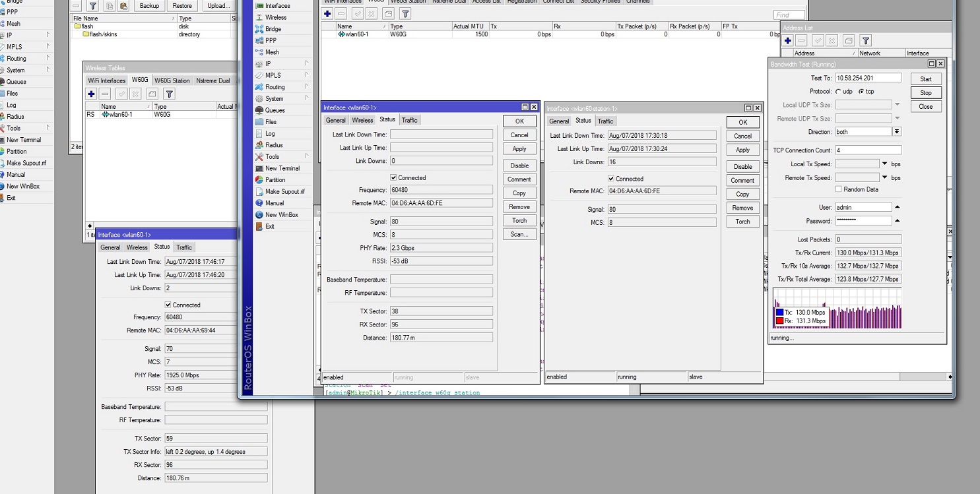Image resolution: width=980 pixels, height=494 pixels.
Task: Click Exit in the front WinBox menu
Action: (x=270, y=226)
